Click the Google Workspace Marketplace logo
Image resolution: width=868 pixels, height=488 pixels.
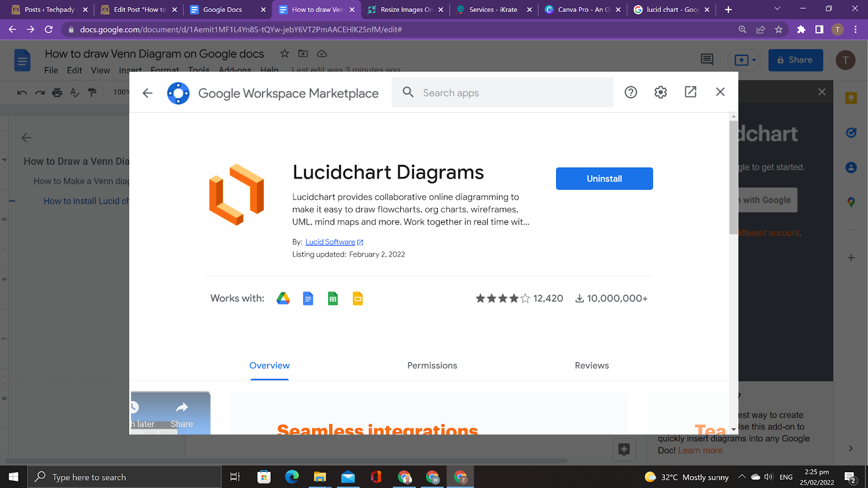(x=178, y=93)
